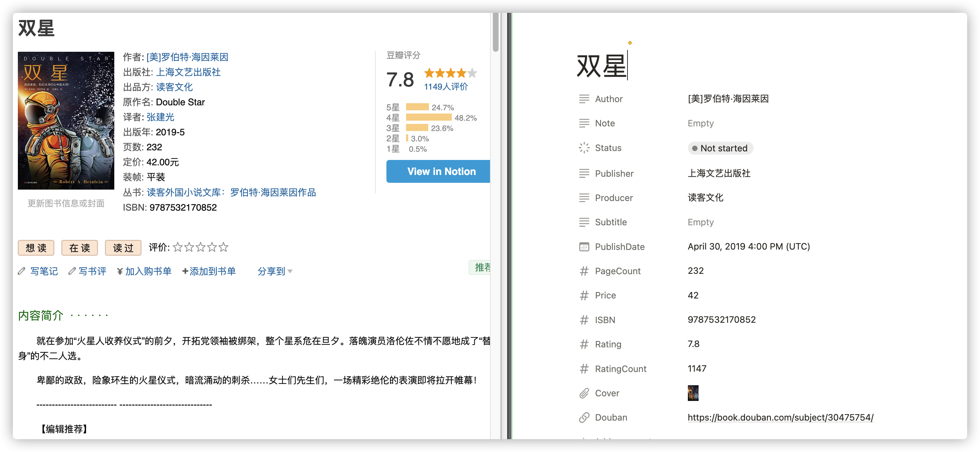Click the cover thumbnail in Notion
980x452 pixels.
click(693, 393)
